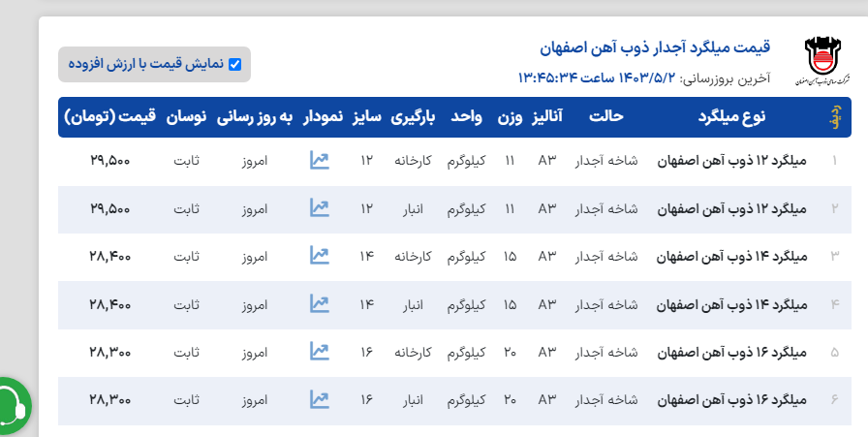
Task: Open میلگرد ۱۲ ذوب آهن link in row ۱
Action: coord(731,161)
